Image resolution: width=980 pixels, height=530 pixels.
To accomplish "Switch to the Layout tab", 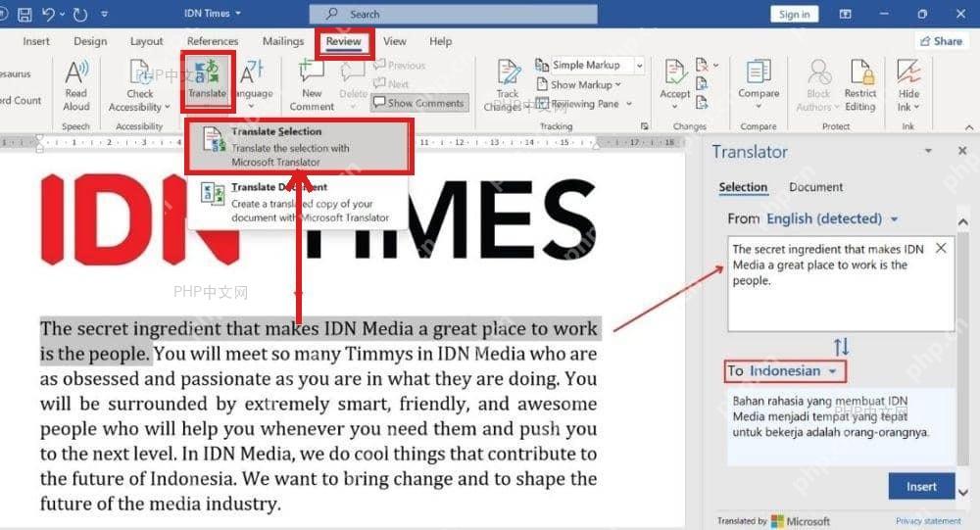I will 146,41.
